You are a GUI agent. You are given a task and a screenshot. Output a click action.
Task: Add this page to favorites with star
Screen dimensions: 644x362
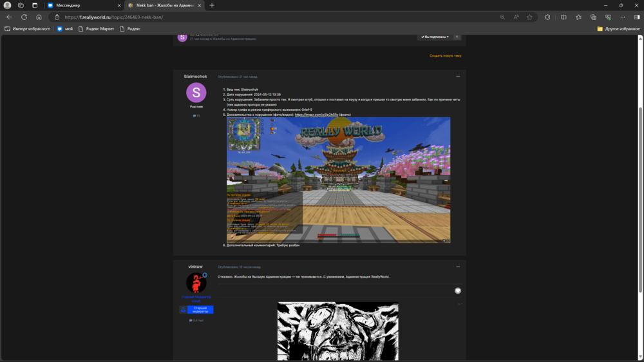click(x=529, y=17)
